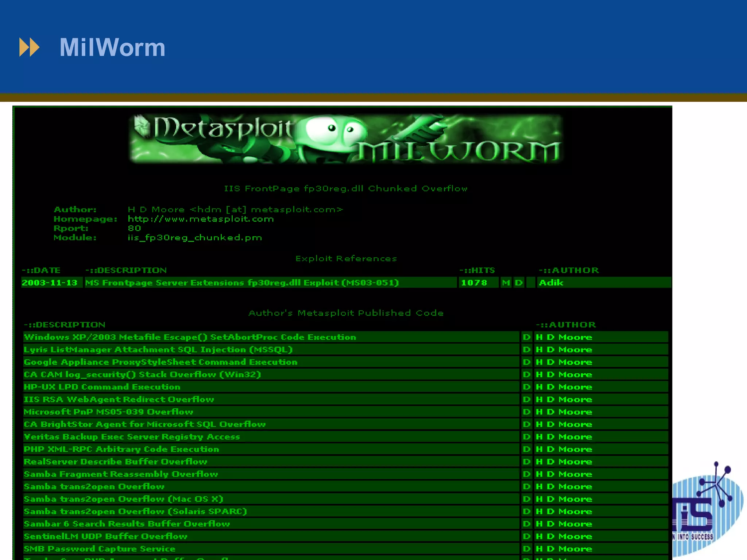The width and height of the screenshot is (747, 560).
Task: Click the Metasploit MilWorm banner image
Action: pyautogui.click(x=346, y=139)
